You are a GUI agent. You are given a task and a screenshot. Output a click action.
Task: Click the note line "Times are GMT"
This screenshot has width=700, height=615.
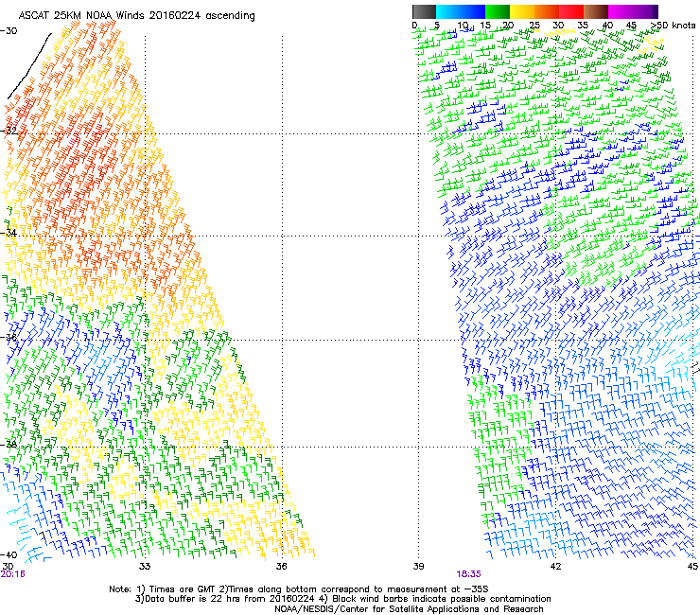[183, 589]
